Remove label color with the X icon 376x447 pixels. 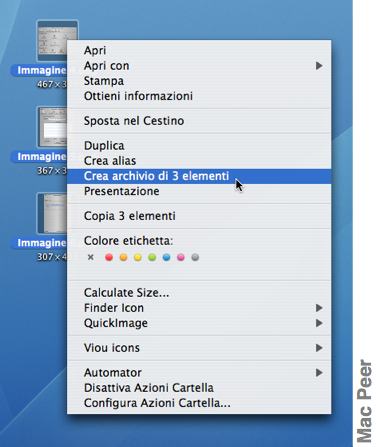[x=90, y=257]
